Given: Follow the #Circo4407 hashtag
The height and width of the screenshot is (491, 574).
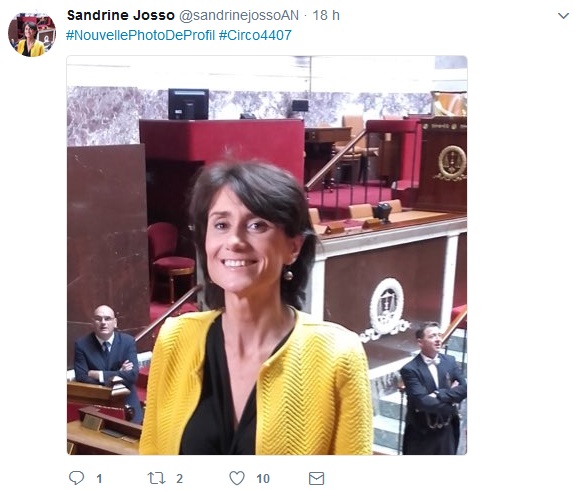Looking at the screenshot, I should click(x=255, y=35).
